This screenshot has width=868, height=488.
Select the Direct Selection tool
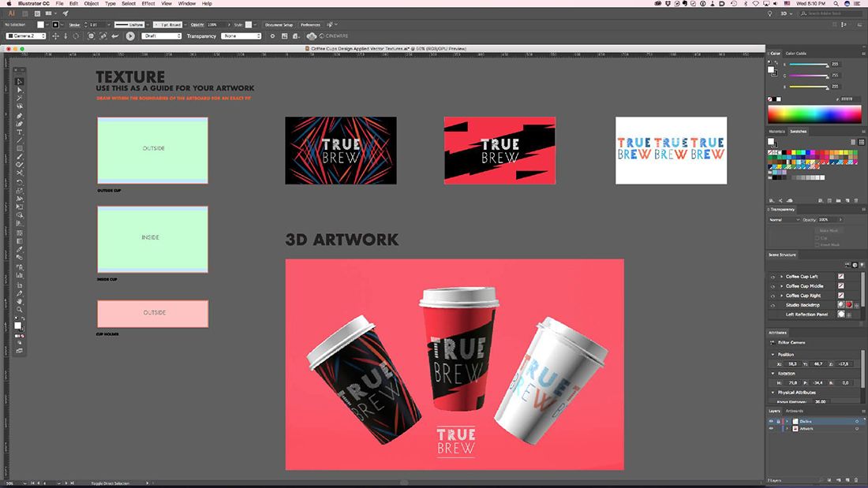20,90
